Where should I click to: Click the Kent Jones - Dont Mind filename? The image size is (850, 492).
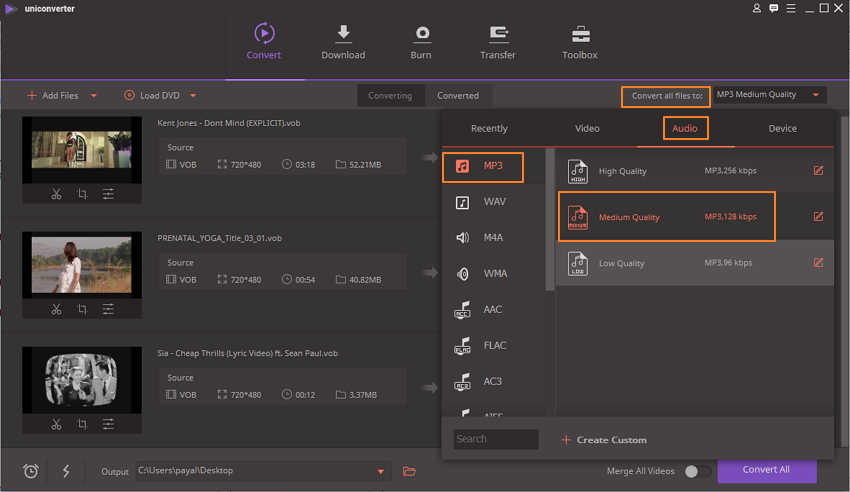(229, 123)
